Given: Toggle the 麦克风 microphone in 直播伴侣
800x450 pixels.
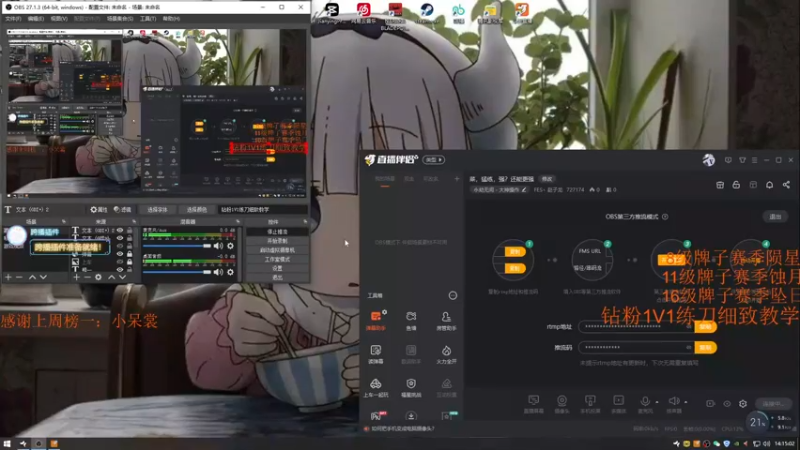Looking at the screenshot, I should click(645, 403).
